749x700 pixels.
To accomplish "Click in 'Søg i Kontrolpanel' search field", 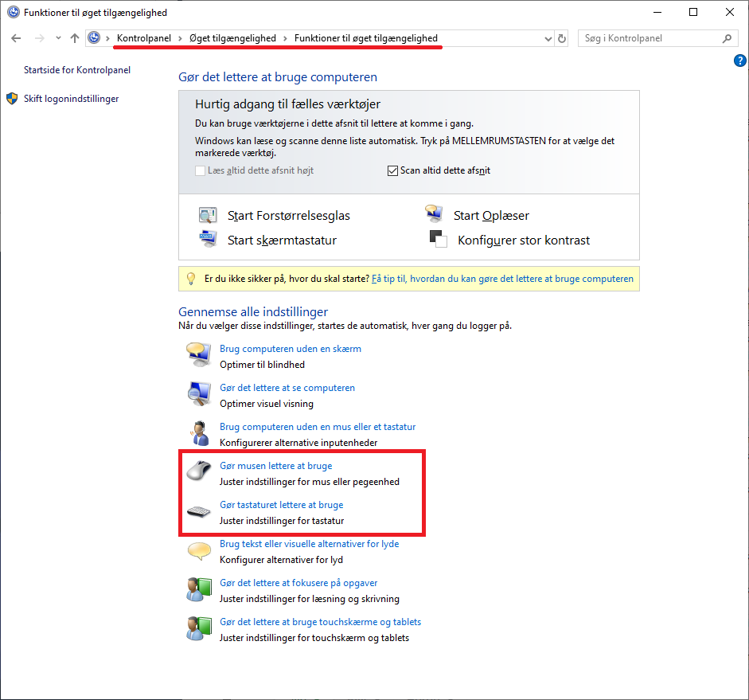I will (x=649, y=38).
